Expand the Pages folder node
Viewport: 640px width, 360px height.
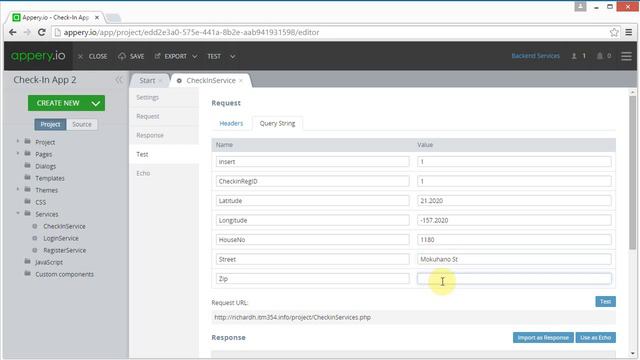18,154
